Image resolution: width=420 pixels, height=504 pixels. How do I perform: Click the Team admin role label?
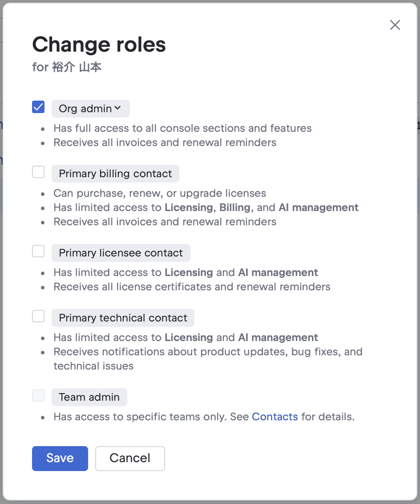89,397
